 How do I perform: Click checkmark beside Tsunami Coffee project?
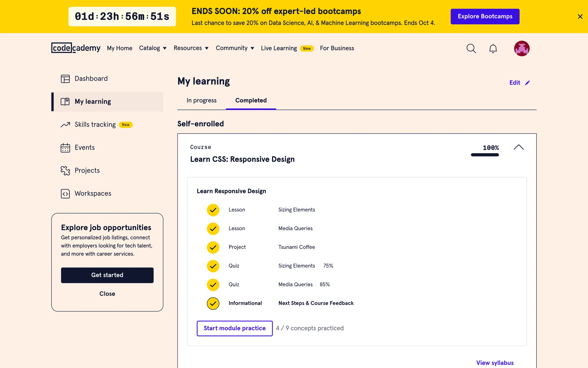point(213,247)
